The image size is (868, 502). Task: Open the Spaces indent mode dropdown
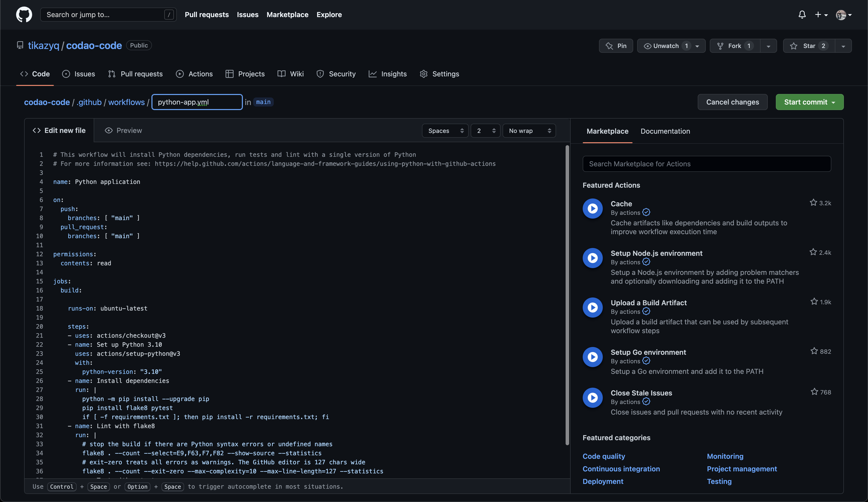coord(445,131)
